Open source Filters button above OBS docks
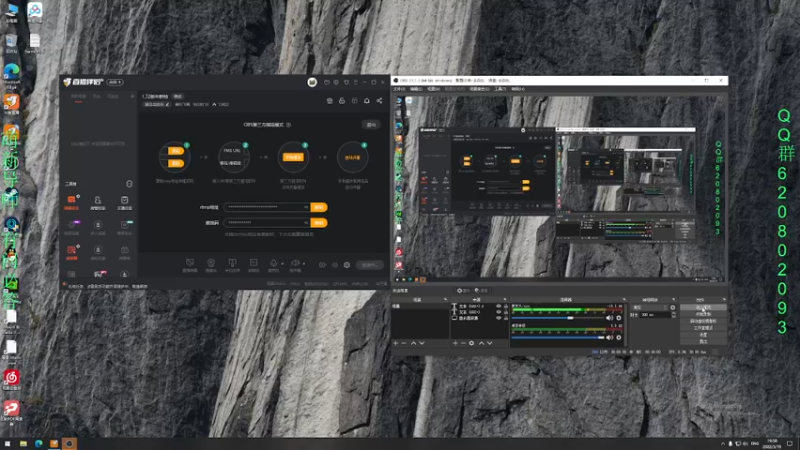 [x=481, y=290]
